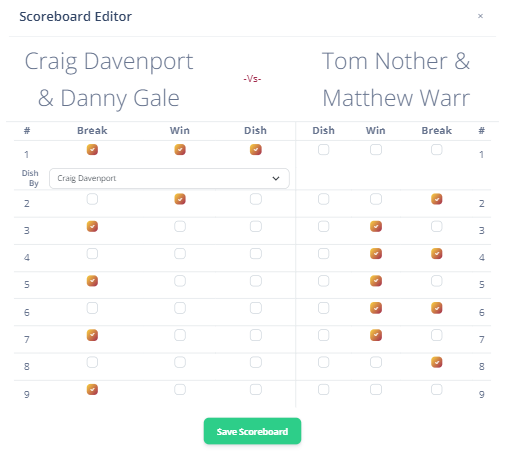Screen dimensions: 506x451
Task: Click the Save Scoreboard button
Action: tap(252, 431)
